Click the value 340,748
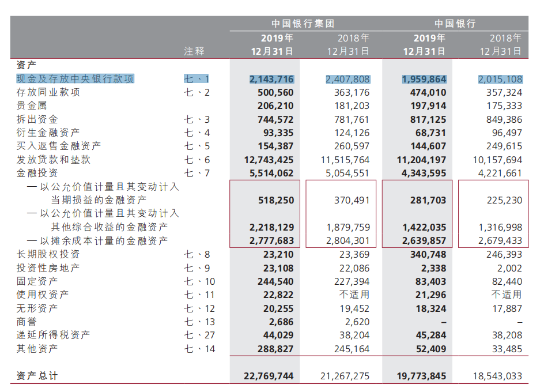Screen dimensions: 544x392 pos(428,254)
